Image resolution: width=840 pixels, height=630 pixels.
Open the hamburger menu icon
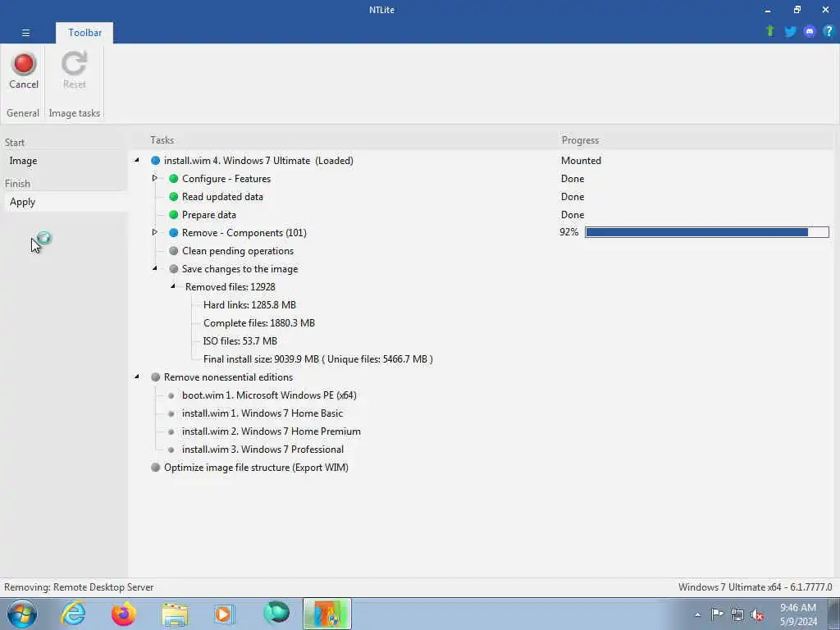(25, 33)
